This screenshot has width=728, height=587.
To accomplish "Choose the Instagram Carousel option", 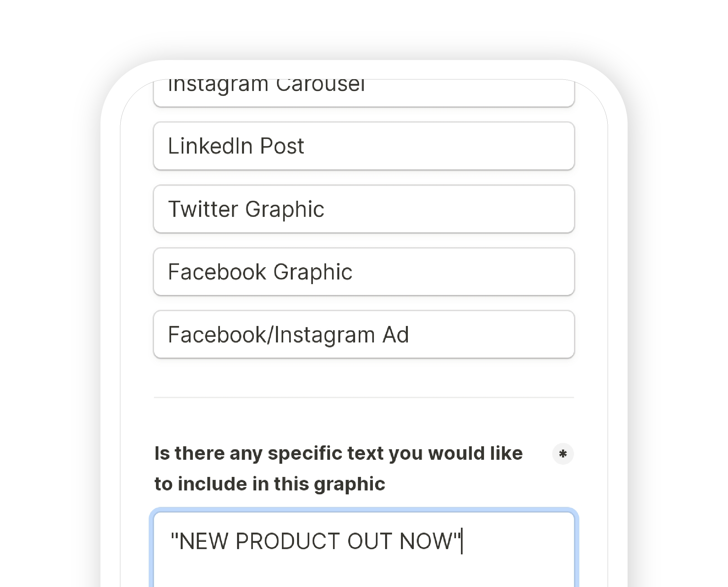I will tap(364, 91).
